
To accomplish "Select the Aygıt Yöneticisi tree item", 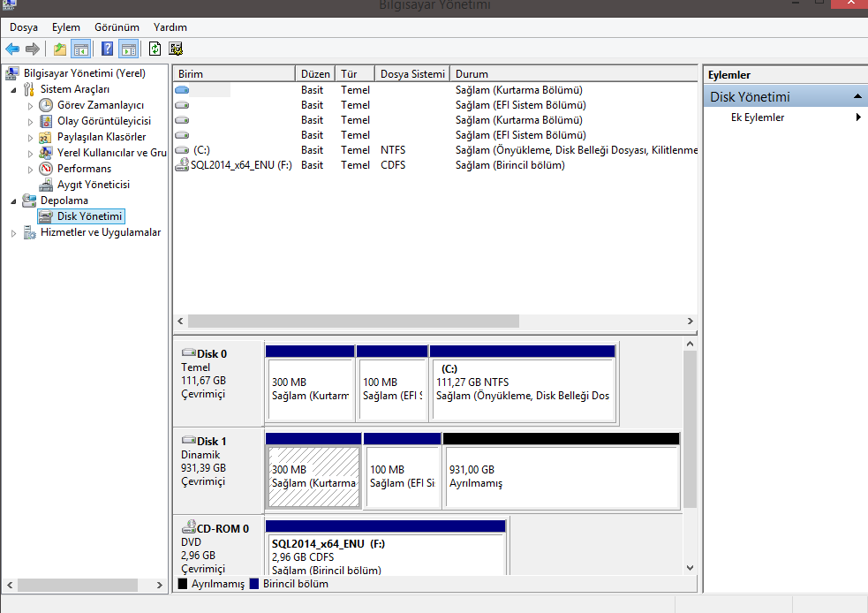I will (x=93, y=185).
